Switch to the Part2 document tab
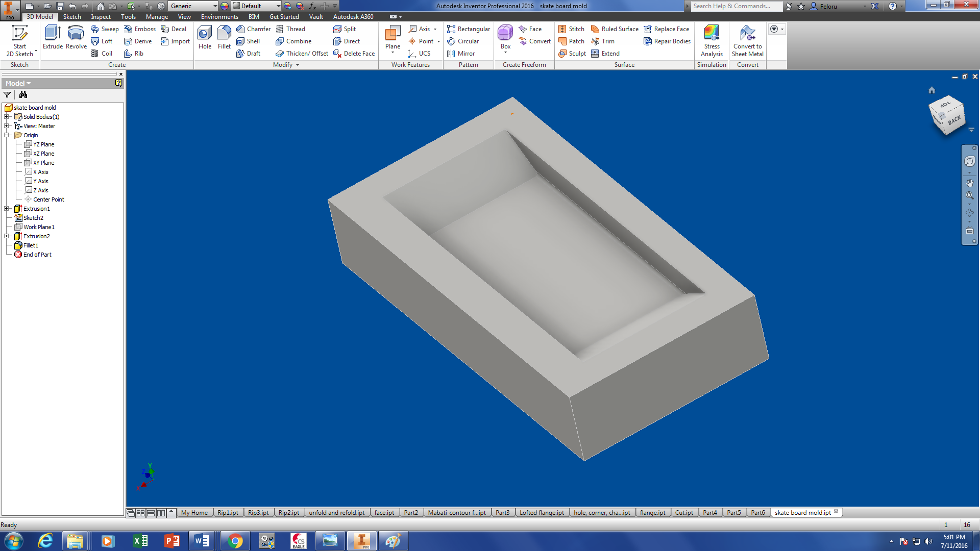The height and width of the screenshot is (551, 980). 411,513
